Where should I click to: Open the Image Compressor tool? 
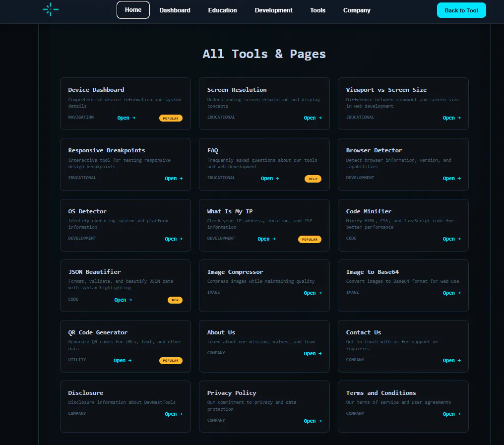[x=313, y=293]
